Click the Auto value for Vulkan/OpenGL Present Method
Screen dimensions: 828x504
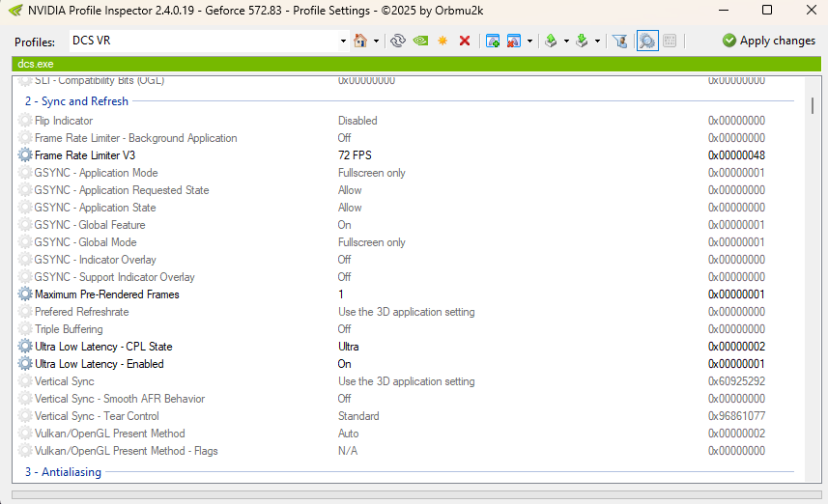pos(349,434)
